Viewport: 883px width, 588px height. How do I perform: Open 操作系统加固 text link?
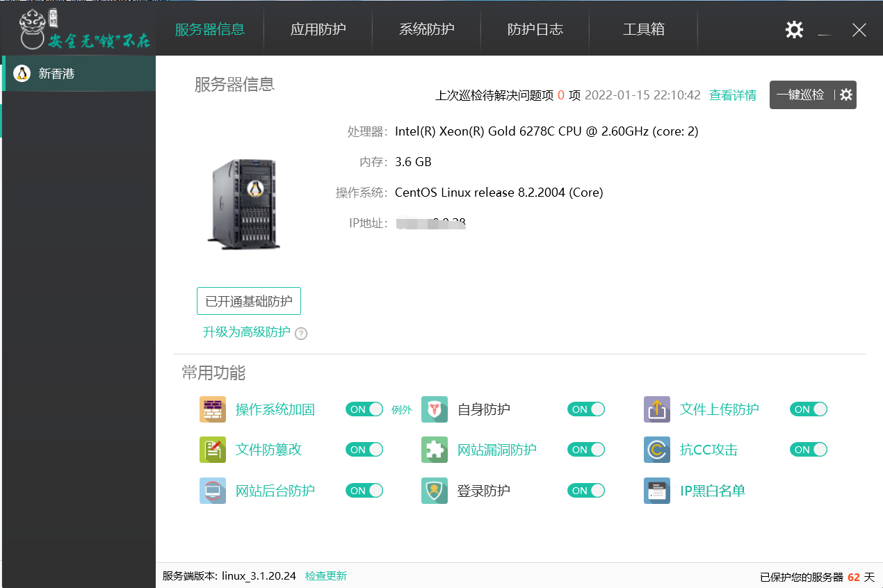275,409
